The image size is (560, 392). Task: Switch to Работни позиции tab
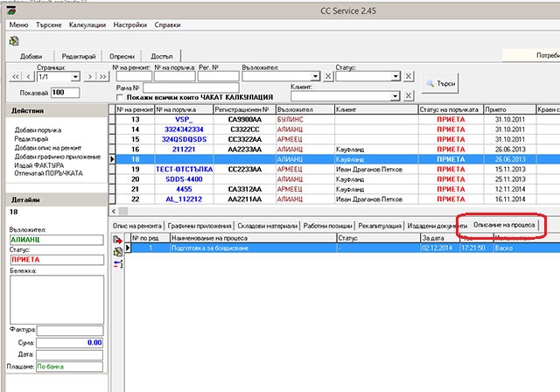[328, 226]
